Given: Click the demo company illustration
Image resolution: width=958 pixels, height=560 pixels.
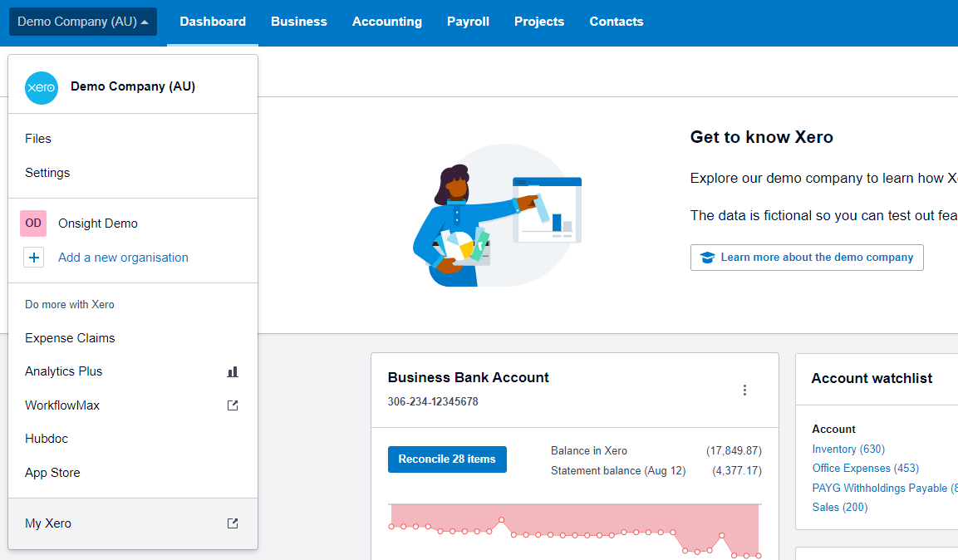Looking at the screenshot, I should point(498,215).
